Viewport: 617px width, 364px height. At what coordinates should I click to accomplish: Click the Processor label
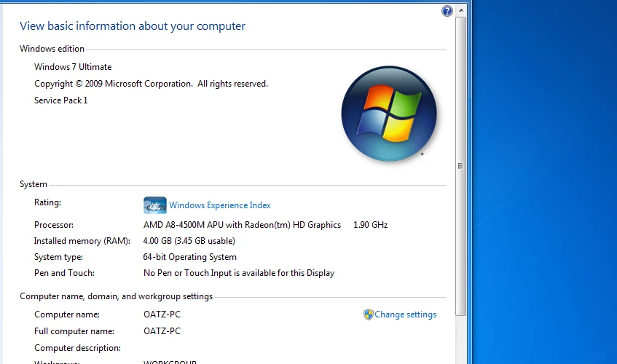[54, 225]
